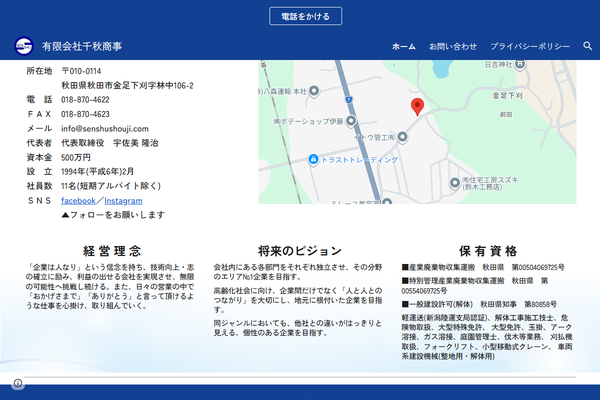Image resolution: width=600 pixels, height=400 pixels.
Task: Select ボデーショップ伊藤 map marker
Action: pyautogui.click(x=351, y=121)
